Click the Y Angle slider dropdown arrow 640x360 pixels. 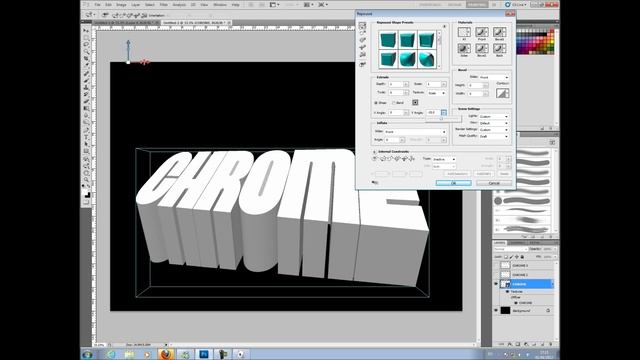444,112
